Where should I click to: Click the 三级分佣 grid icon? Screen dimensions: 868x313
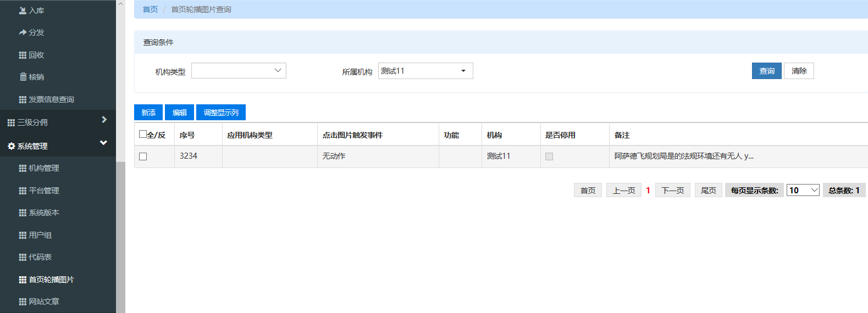[x=11, y=122]
